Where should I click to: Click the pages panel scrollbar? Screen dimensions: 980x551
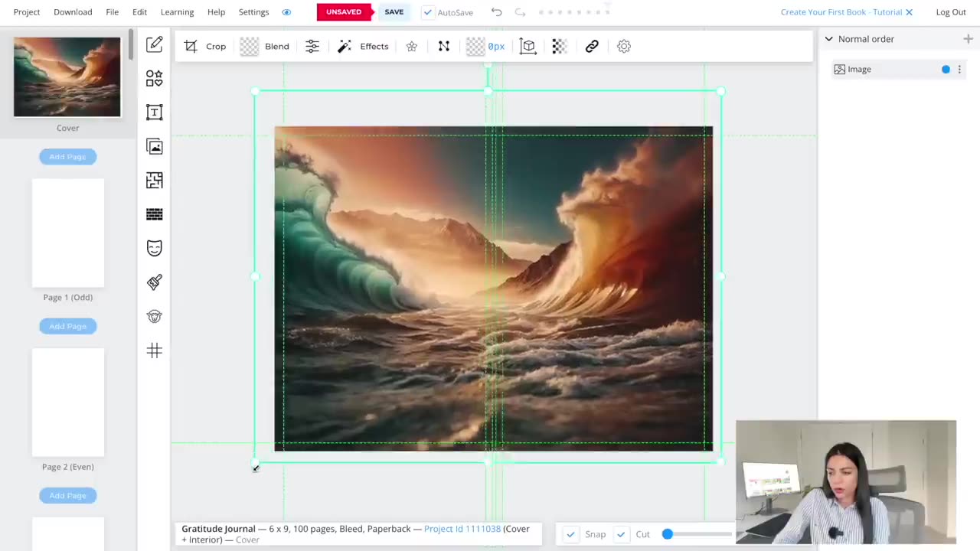click(x=131, y=44)
